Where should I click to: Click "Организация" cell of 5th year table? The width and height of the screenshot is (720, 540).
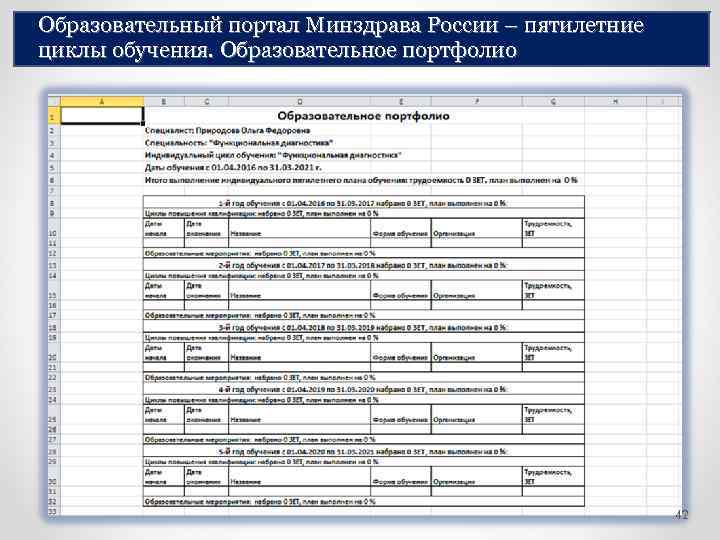click(x=477, y=477)
